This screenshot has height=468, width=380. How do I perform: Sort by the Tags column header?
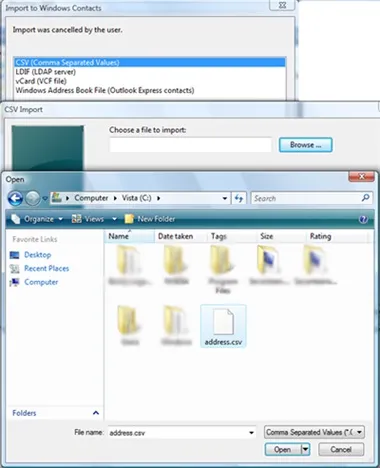tap(232, 236)
